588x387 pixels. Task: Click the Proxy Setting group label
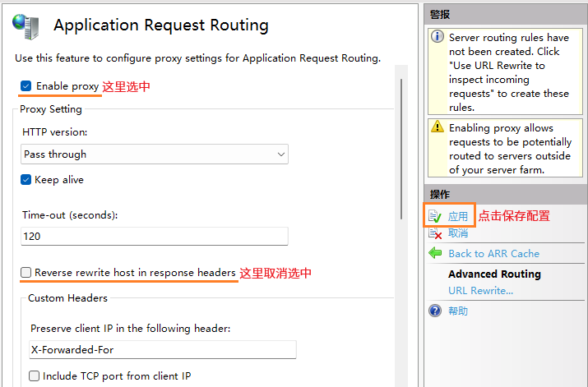[51, 109]
